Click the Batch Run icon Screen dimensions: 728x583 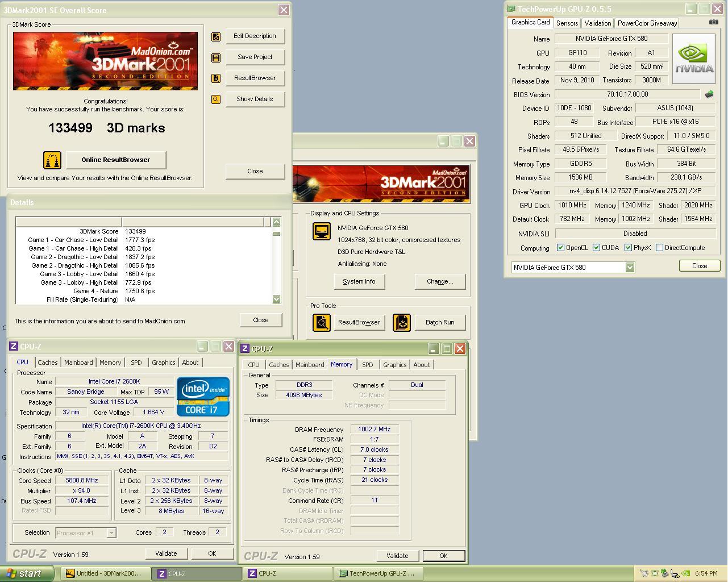point(402,323)
